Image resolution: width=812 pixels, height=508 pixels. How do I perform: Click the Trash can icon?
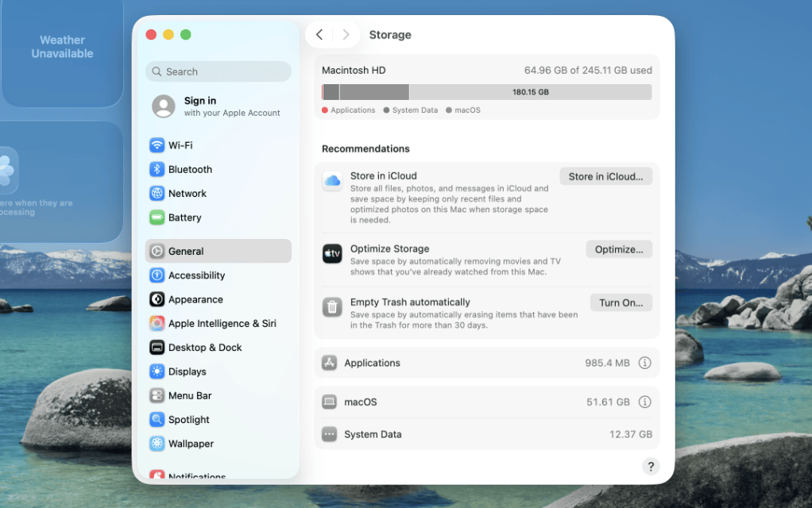click(x=332, y=307)
